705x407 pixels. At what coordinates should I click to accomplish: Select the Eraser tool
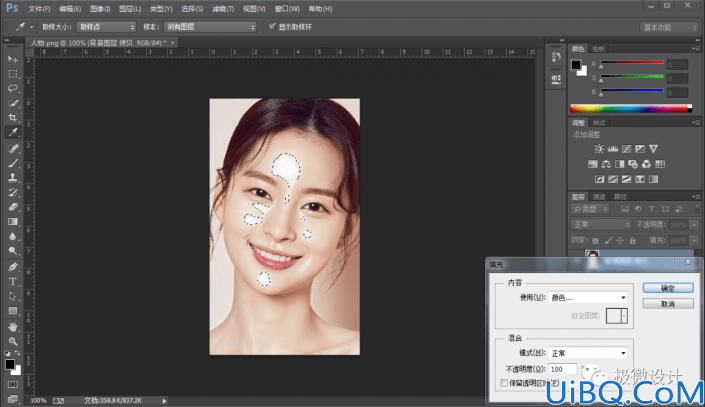pyautogui.click(x=13, y=207)
